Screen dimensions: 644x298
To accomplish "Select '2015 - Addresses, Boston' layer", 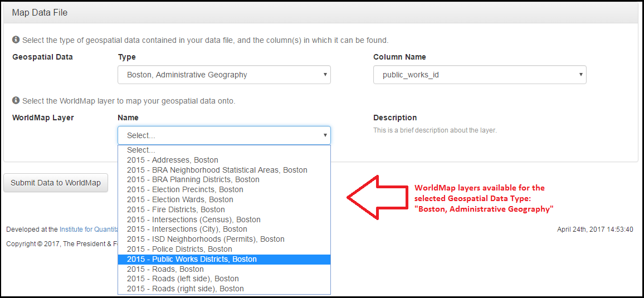I will click(x=172, y=160).
